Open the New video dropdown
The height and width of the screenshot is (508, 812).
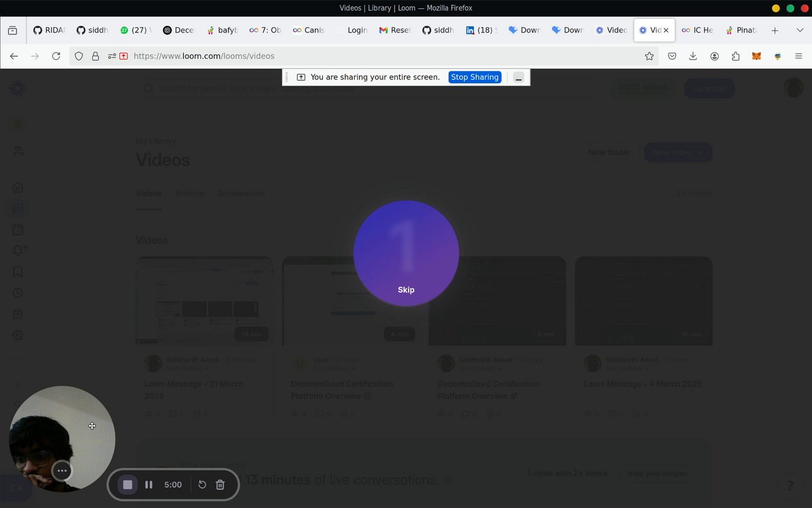(x=678, y=152)
